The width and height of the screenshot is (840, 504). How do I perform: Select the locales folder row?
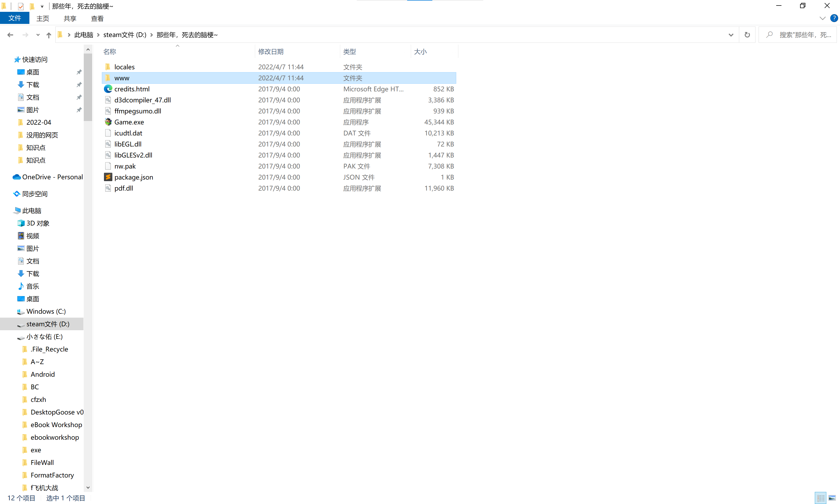coord(279,67)
